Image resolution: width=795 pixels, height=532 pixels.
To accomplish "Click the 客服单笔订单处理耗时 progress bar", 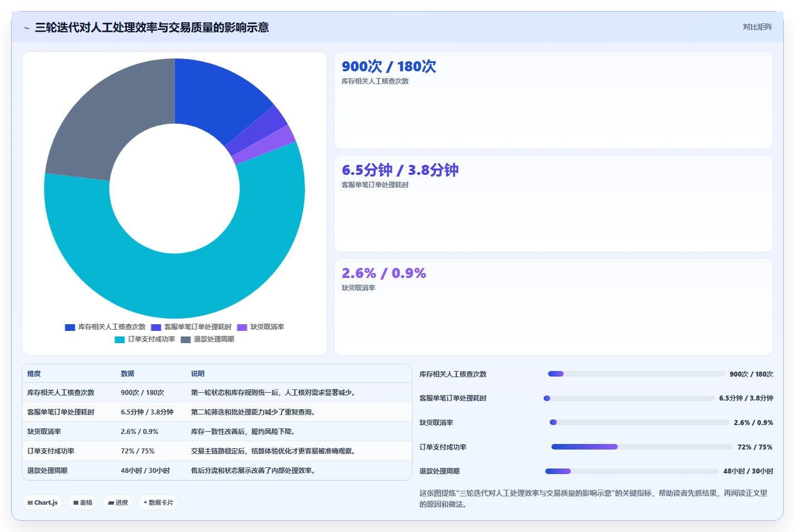I will 629,398.
